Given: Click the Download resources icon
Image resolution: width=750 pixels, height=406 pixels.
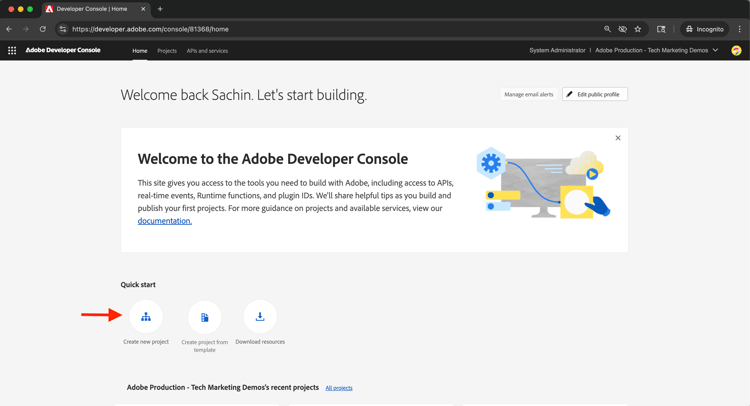Looking at the screenshot, I should [260, 317].
